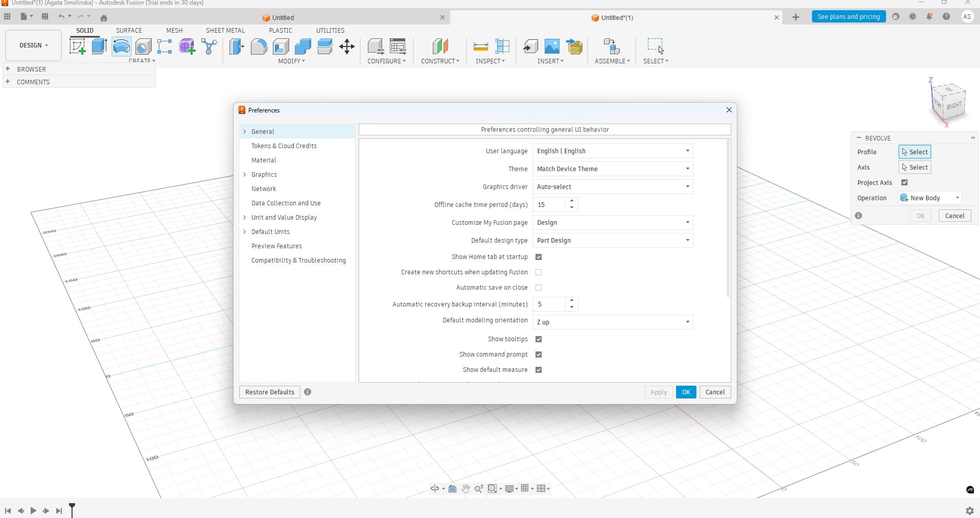Open the Insert Canvas image icon
Viewport: 980px width, 518px height.
click(x=552, y=46)
